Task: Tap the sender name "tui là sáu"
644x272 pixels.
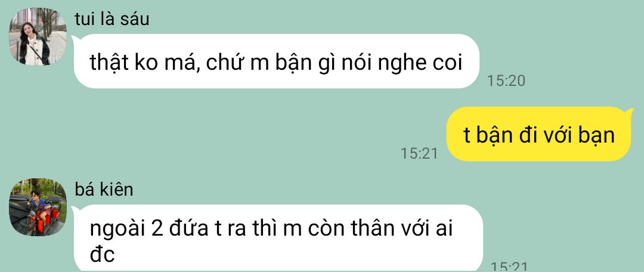Action: 112,19
